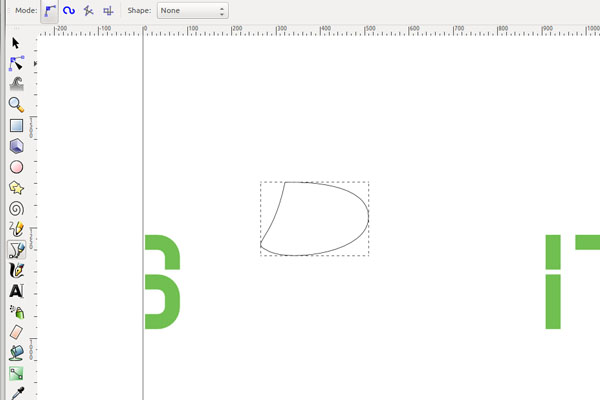Select the Ellipse circle tool
The image size is (600, 400).
coord(16,167)
